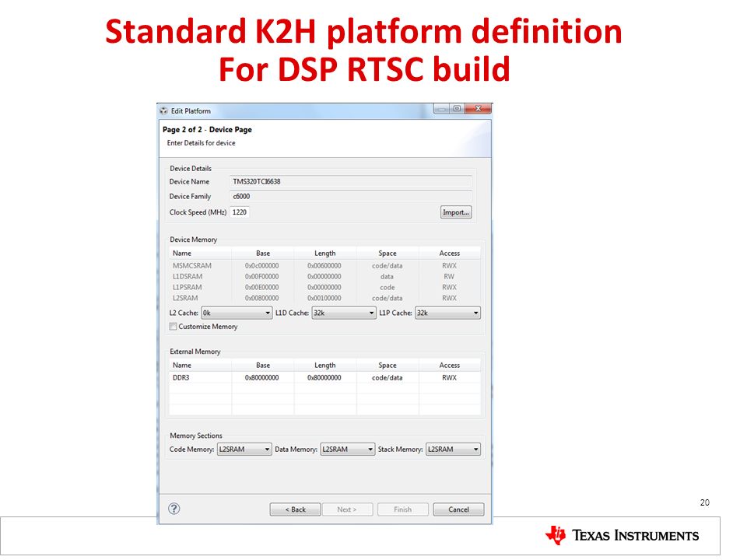Click the Import... button
Screen dimensions: 747x560
456,212
